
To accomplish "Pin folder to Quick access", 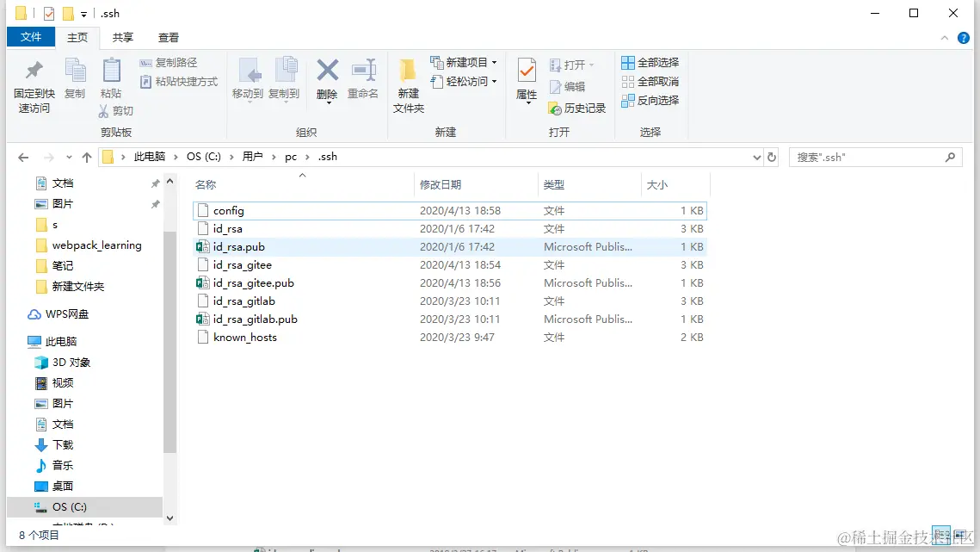I will coord(34,86).
